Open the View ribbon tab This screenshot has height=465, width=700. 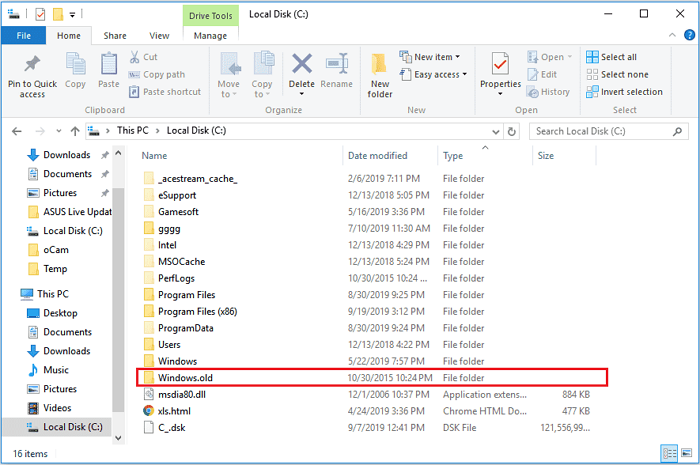pyautogui.click(x=159, y=36)
